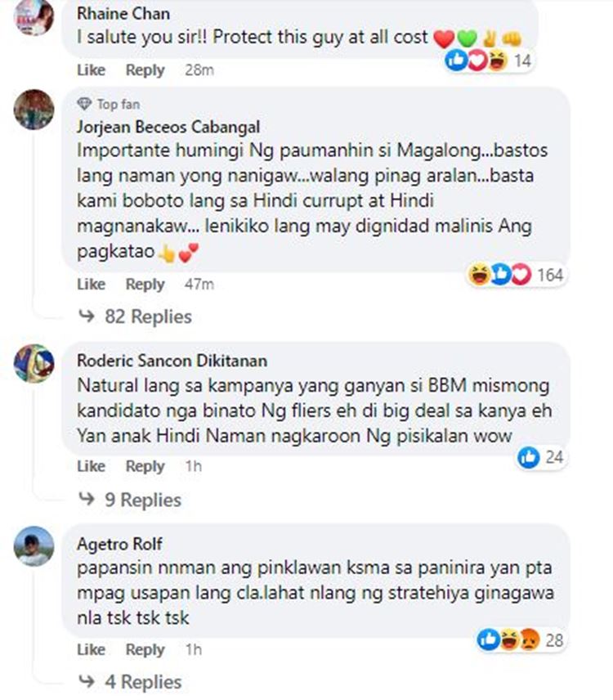613x700 pixels.
Task: View reactions on Rhaine Chan's comment
Action: [488, 61]
